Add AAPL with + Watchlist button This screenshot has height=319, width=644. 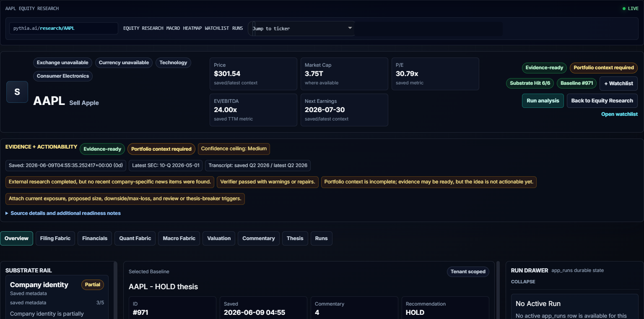618,84
